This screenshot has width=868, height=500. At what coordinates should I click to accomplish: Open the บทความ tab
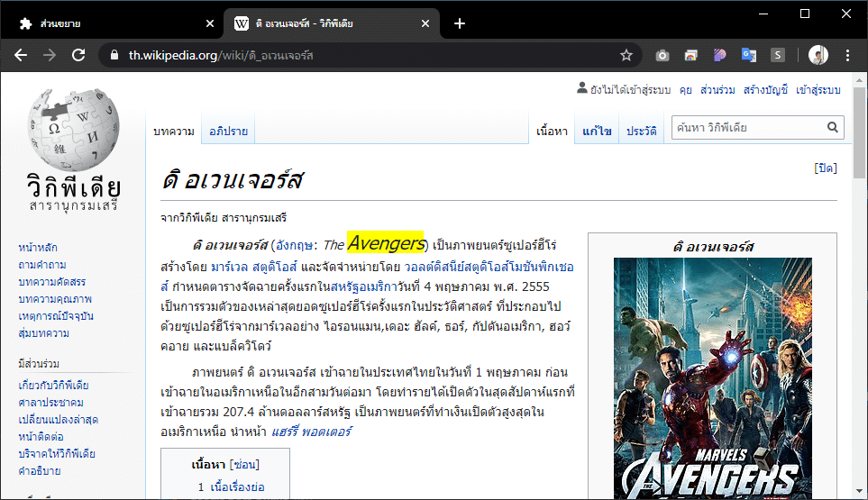[174, 132]
